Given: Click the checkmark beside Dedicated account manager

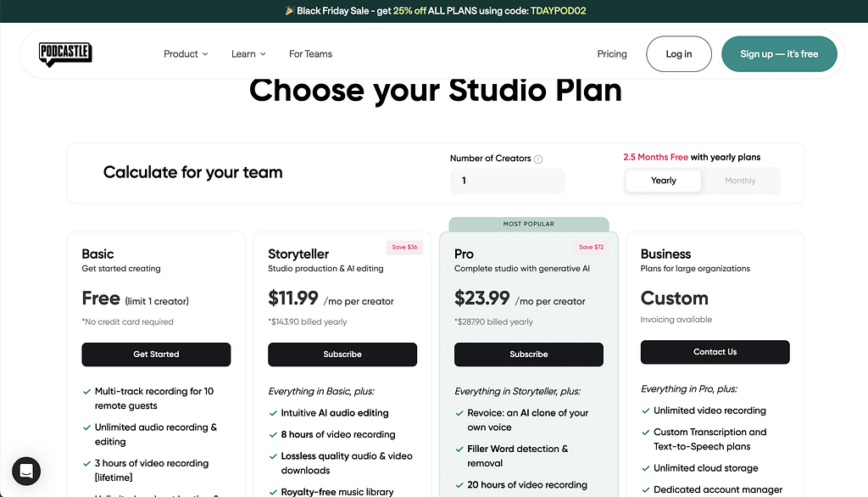Looking at the screenshot, I should pyautogui.click(x=646, y=489).
